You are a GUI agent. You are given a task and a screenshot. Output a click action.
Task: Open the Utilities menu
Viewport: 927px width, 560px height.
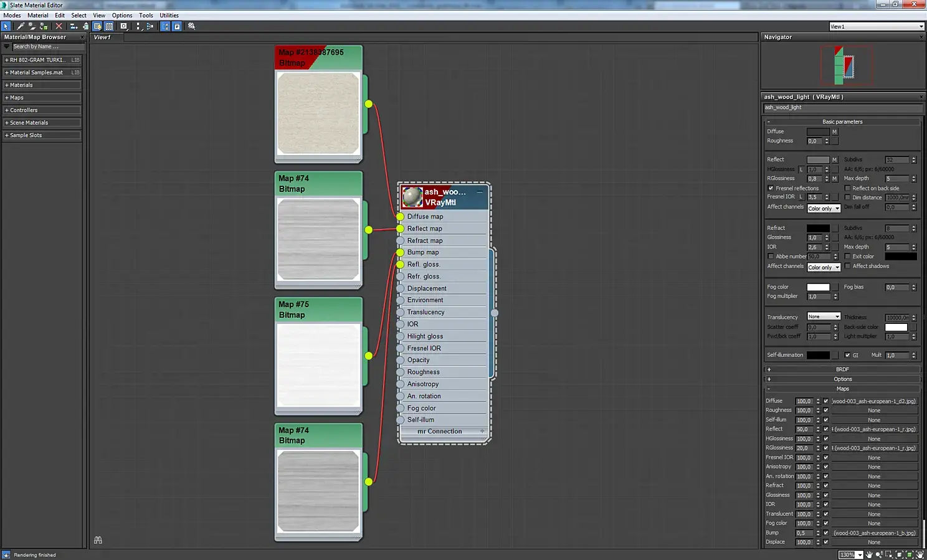click(169, 15)
